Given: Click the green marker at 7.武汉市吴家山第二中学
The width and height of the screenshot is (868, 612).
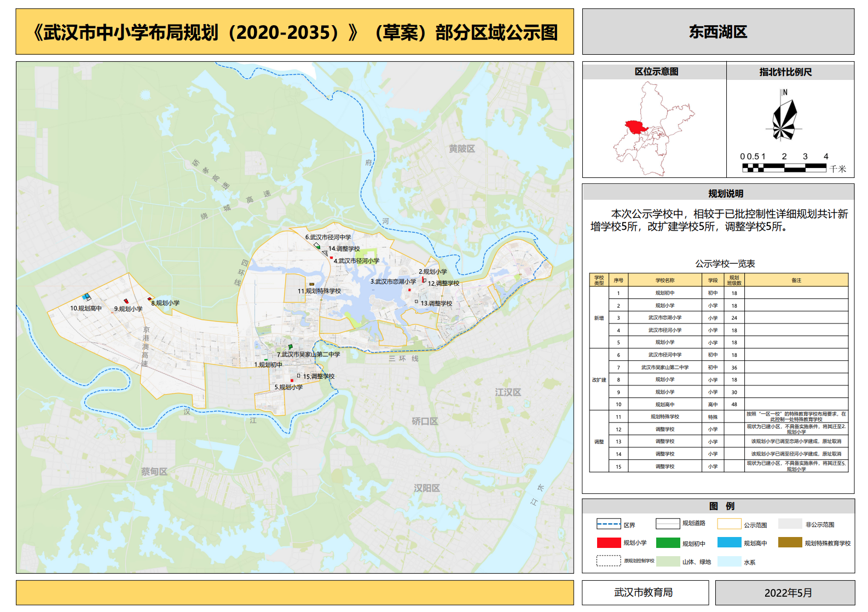Looking at the screenshot, I should (x=290, y=347).
